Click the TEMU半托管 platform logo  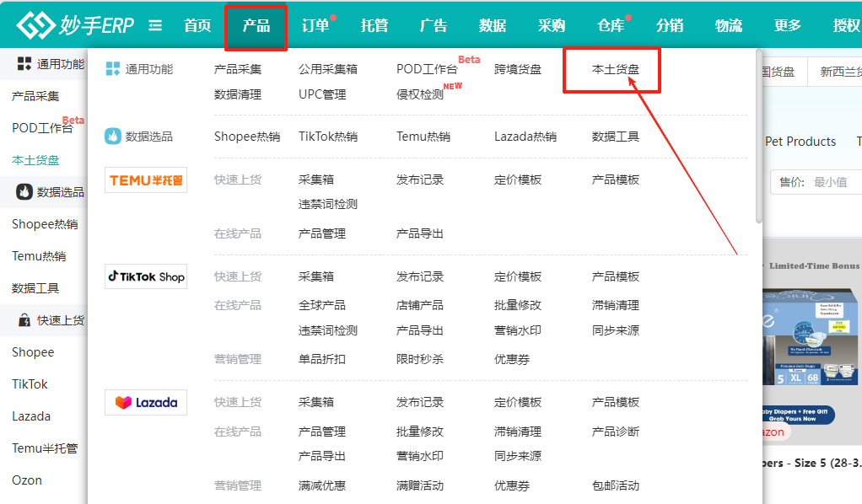click(146, 180)
